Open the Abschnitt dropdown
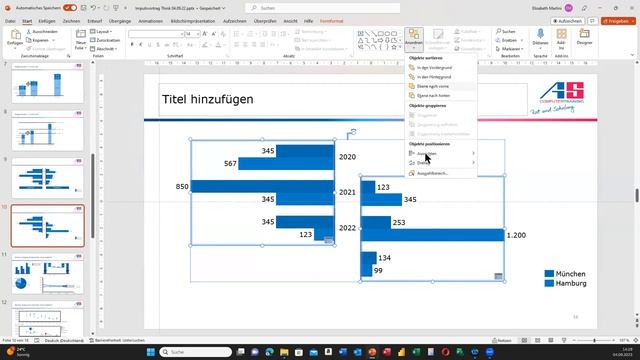This screenshot has height=360, width=640. coord(104,49)
